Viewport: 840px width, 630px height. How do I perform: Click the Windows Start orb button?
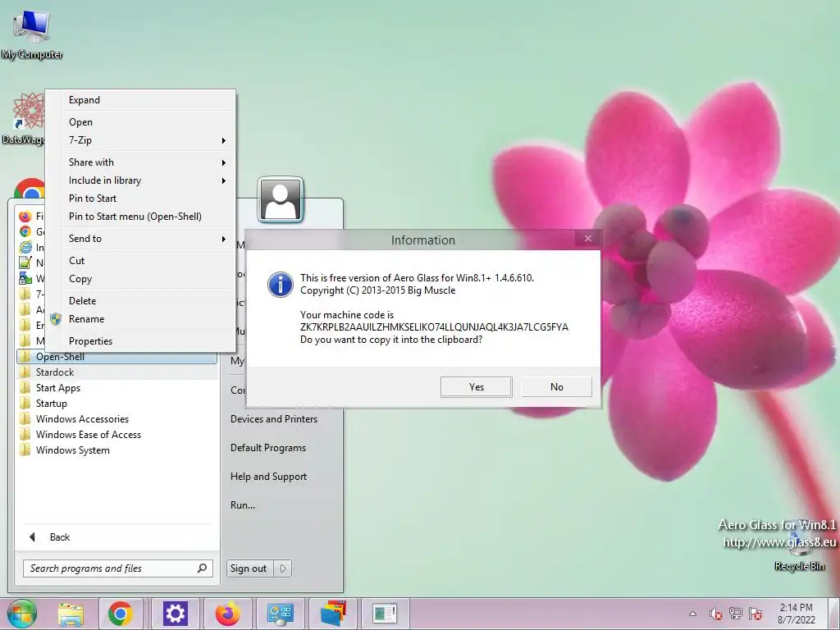tap(21, 614)
